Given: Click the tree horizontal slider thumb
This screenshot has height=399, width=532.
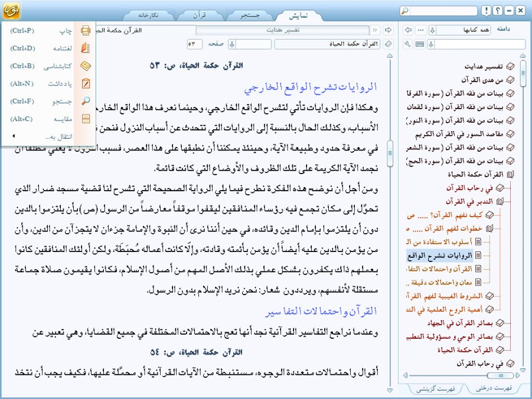Looking at the screenshot, I should 501,375.
